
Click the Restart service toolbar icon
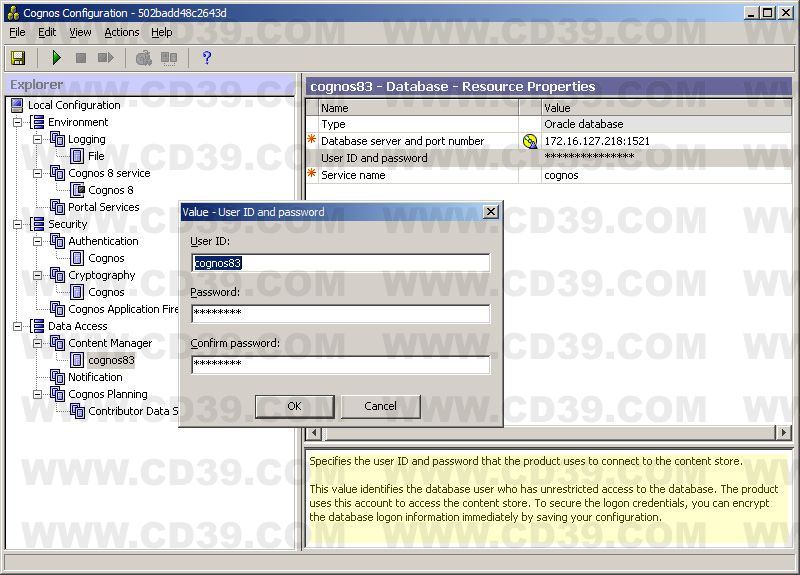tap(106, 58)
